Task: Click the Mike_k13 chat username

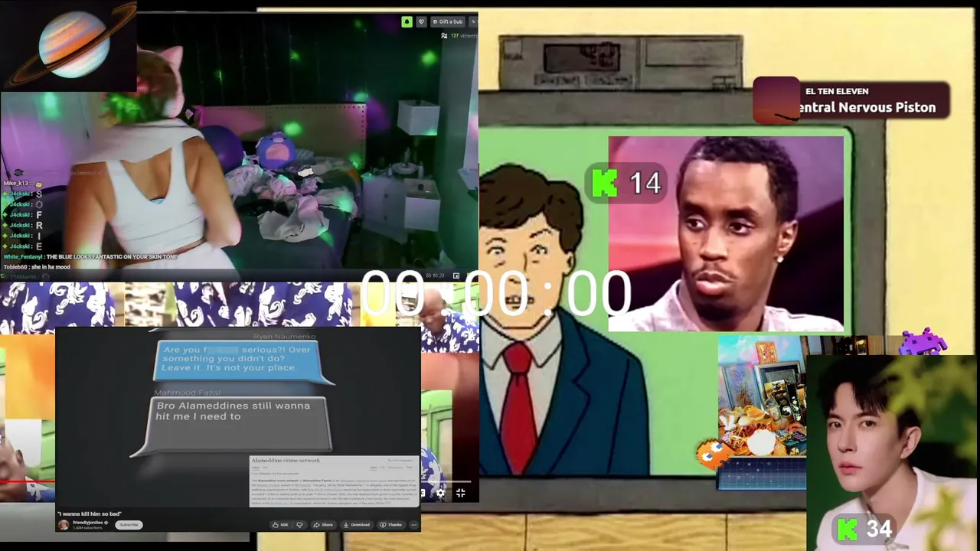Action: coord(16,183)
